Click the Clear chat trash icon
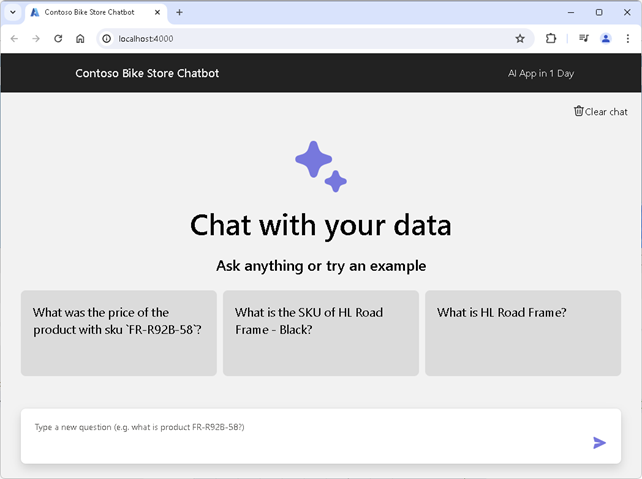Screen dimensions: 642x479 [578, 111]
